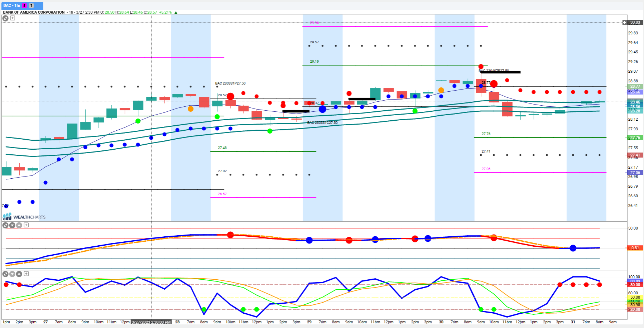The height and width of the screenshot is (328, 644).
Task: Click the plus icon beside 30.03 price
Action: 625,23
